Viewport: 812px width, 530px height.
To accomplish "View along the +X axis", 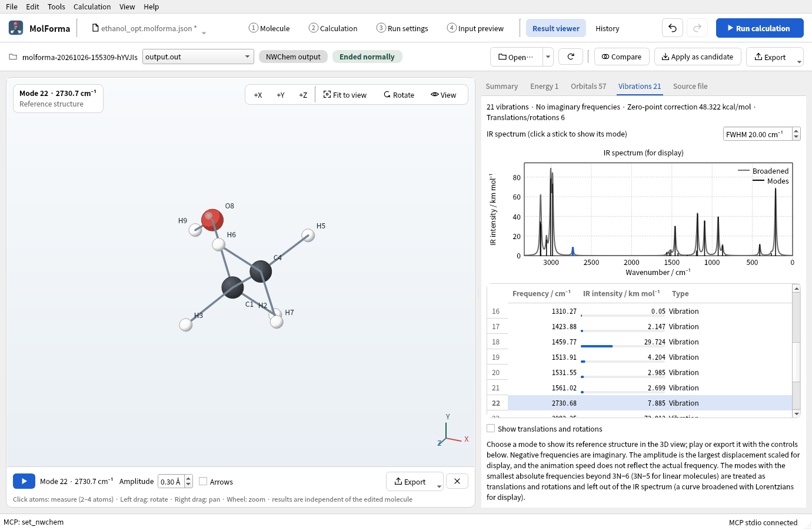I will [258, 95].
